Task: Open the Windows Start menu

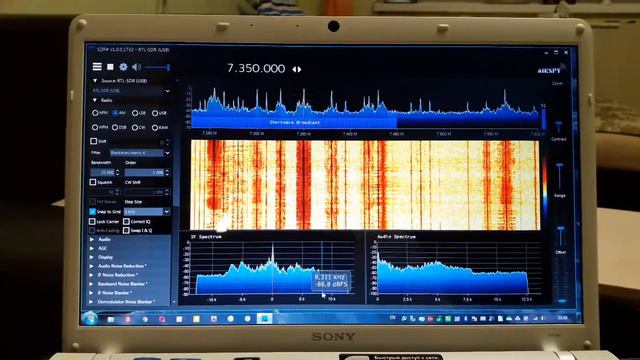Action: [x=90, y=318]
